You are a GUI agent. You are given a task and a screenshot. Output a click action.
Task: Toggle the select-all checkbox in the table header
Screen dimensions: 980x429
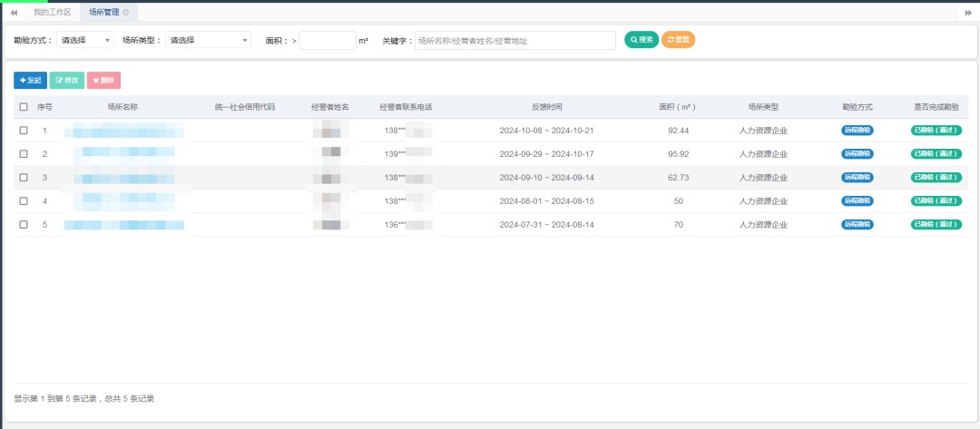pyautogui.click(x=24, y=107)
